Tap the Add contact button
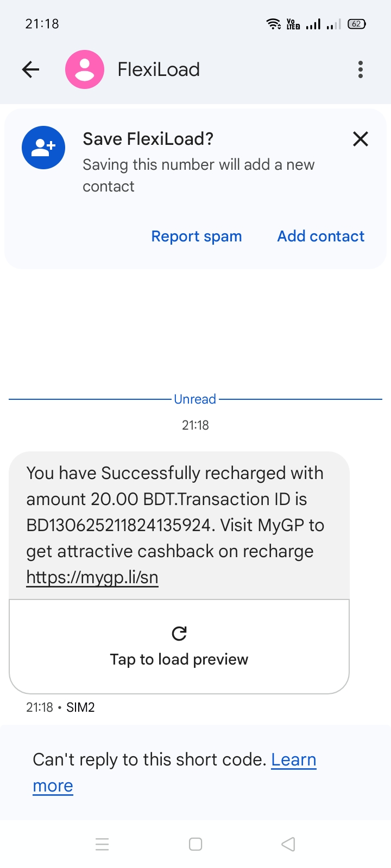The width and height of the screenshot is (391, 868). click(x=320, y=237)
